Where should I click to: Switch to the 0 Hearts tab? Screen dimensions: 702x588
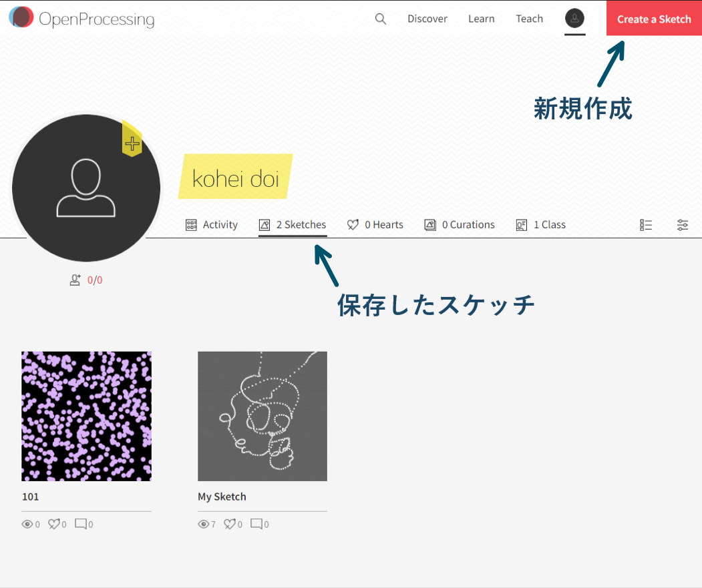[x=375, y=225]
